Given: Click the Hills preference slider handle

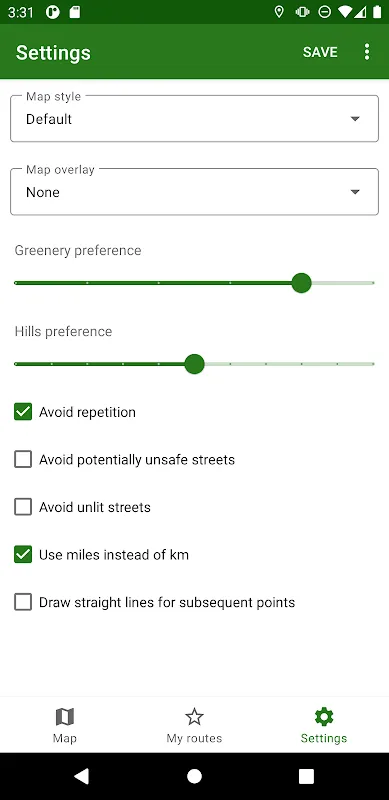Looking at the screenshot, I should [x=194, y=364].
